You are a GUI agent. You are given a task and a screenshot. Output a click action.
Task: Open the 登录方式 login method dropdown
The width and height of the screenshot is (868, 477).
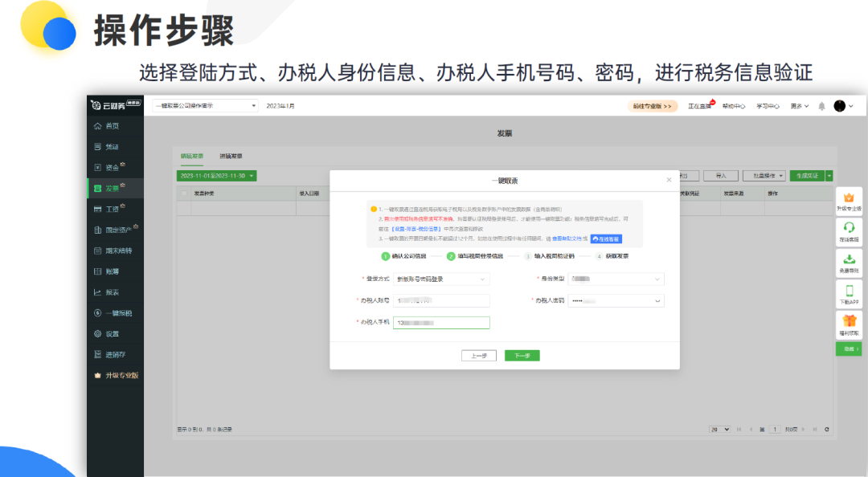coord(441,279)
